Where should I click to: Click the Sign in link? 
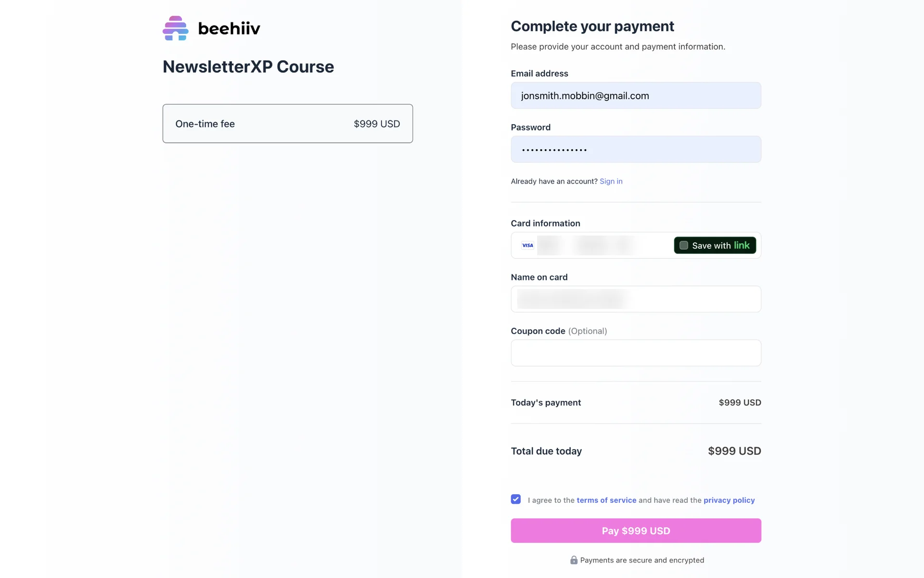[x=611, y=182]
